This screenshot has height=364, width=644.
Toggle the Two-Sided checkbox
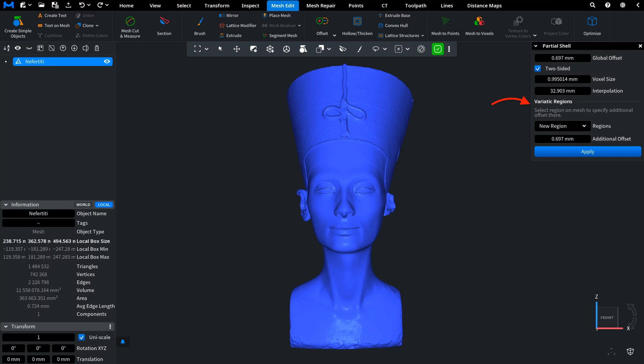[538, 69]
